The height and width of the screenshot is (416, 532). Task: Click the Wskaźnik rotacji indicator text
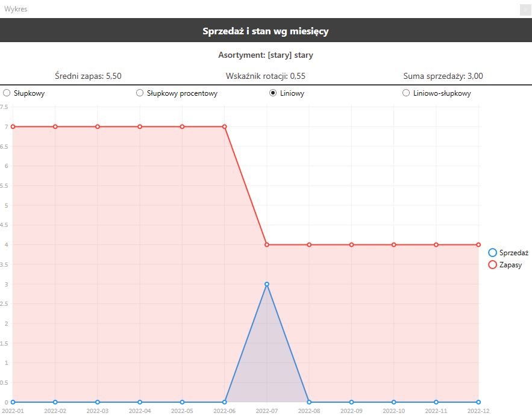[265, 76]
